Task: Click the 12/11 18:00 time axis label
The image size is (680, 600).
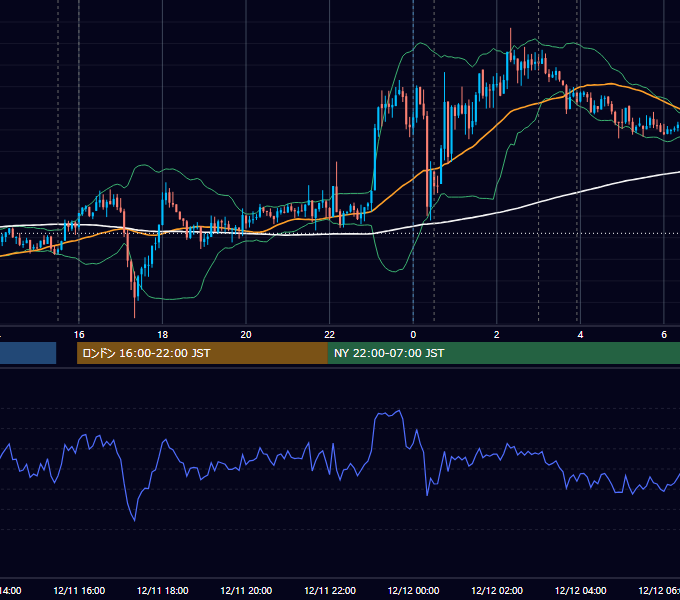Action: click(163, 590)
